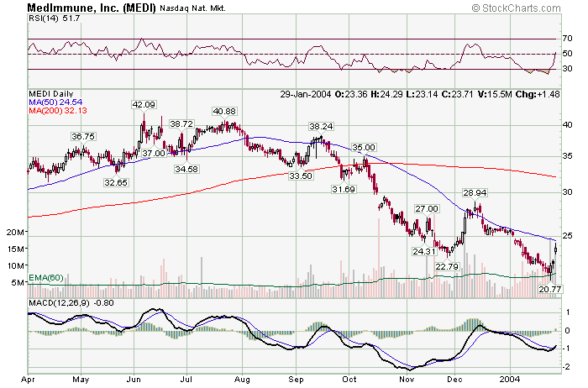Select the Jun x-axis label
The width and height of the screenshot is (588, 388).
click(x=134, y=380)
